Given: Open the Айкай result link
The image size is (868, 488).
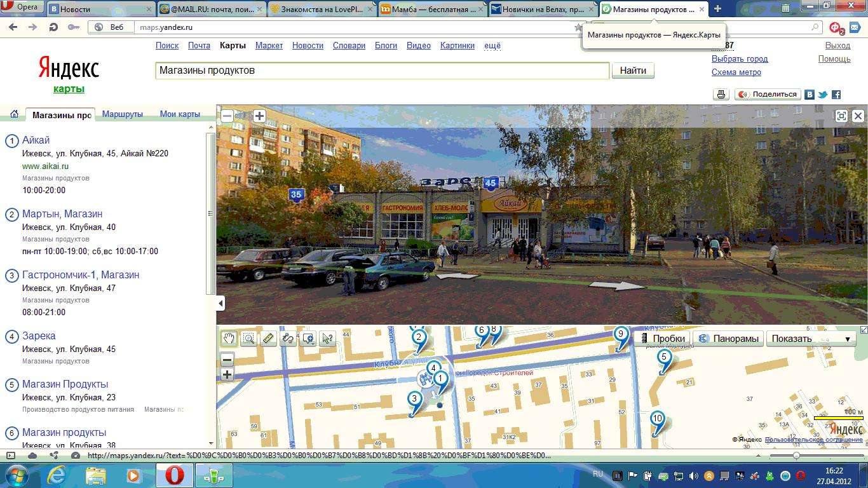Looking at the screenshot, I should tap(36, 140).
